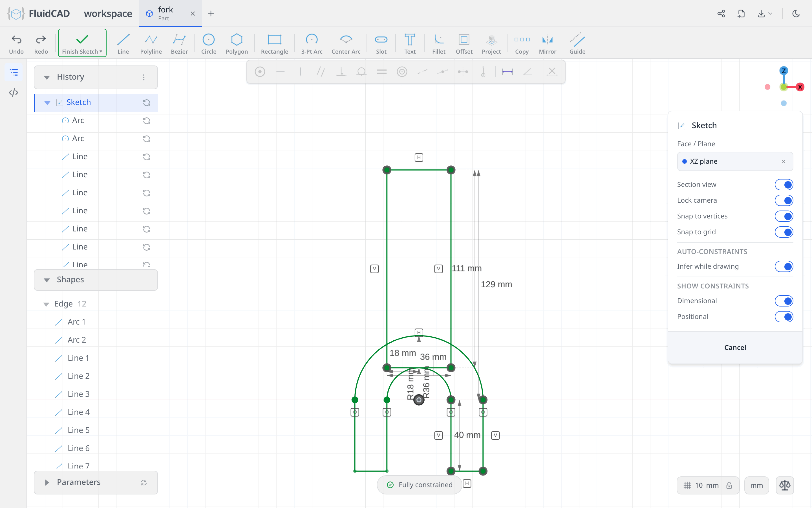Select the Rectangle tool

click(274, 44)
